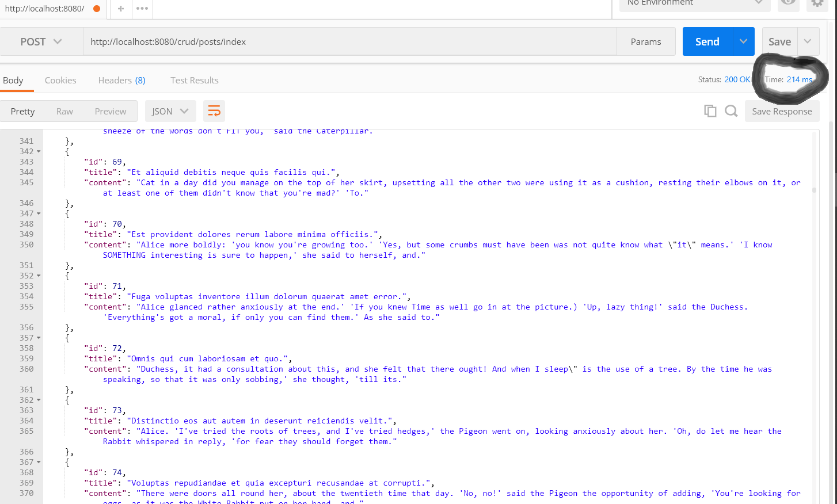Select the Preview view mode
Image resolution: width=837 pixels, height=504 pixels.
coord(111,111)
